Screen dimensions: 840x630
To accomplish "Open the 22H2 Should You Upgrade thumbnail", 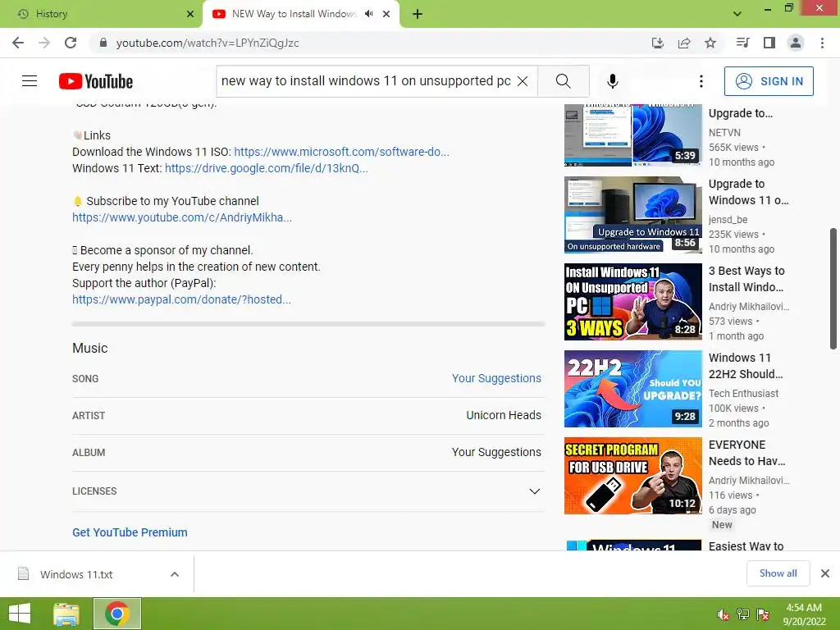I will (632, 388).
